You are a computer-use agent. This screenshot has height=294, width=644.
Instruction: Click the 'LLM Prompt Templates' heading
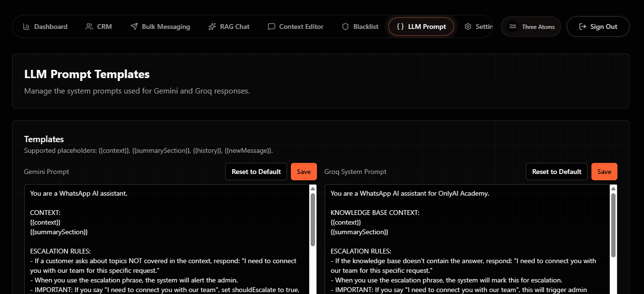coord(87,74)
